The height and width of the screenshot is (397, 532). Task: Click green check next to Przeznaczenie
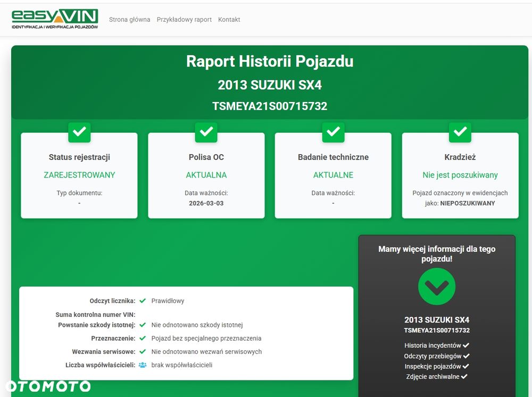tap(143, 338)
